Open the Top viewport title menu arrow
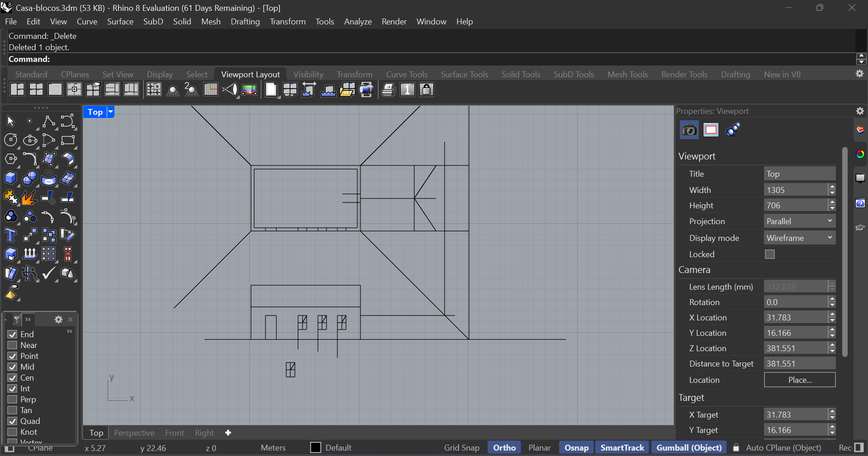Viewport: 868px width, 456px height. (110, 112)
